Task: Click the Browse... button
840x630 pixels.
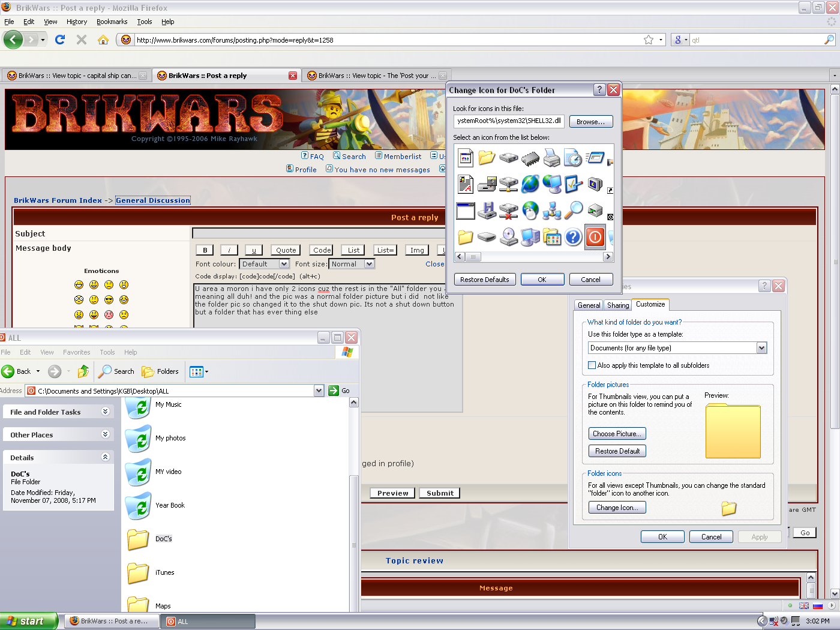Action: tap(590, 122)
